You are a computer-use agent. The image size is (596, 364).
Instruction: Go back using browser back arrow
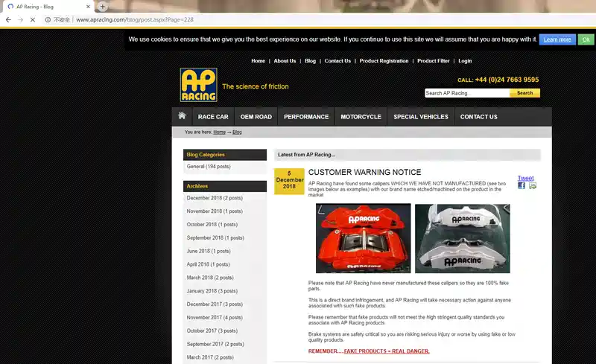pos(8,19)
